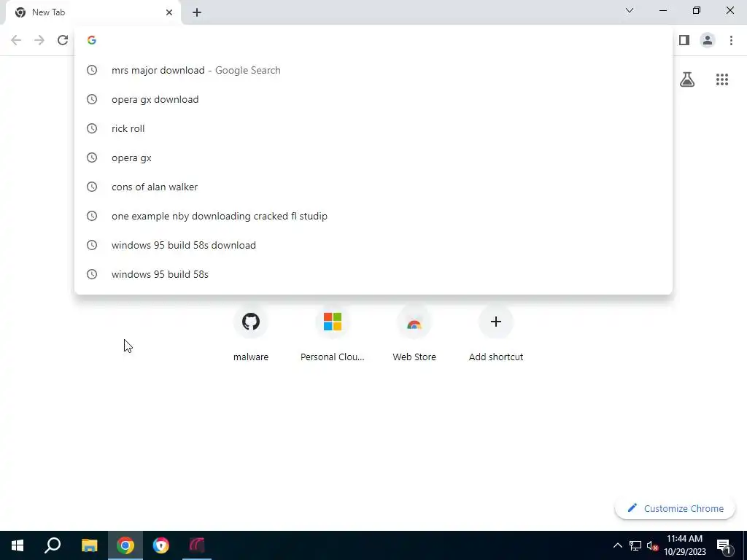Click the Chrome taskbar icon
Viewport: 747px width, 560px height.
125,545
